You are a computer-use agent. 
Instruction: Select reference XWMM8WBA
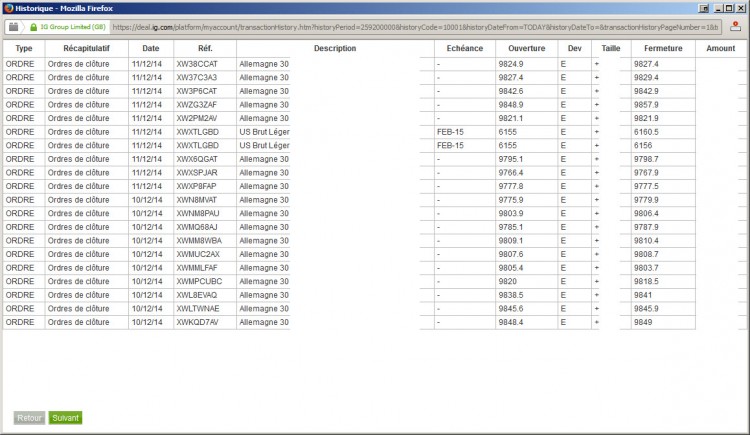[199, 241]
